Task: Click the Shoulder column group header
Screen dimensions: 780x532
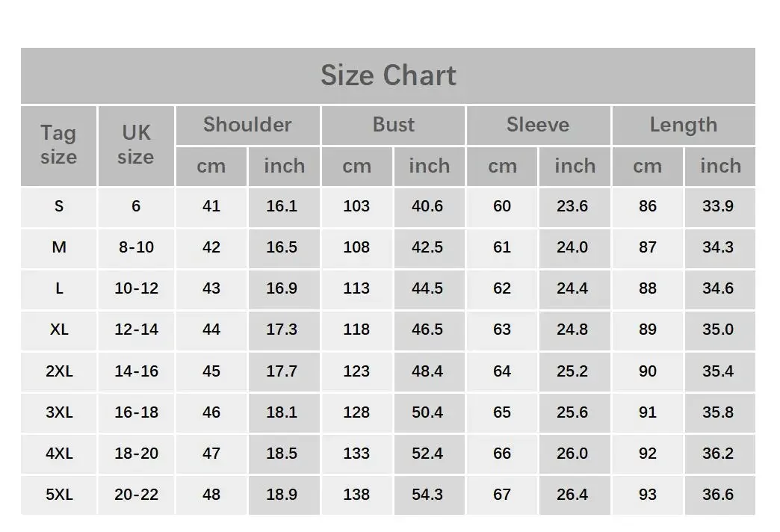Action: click(247, 126)
